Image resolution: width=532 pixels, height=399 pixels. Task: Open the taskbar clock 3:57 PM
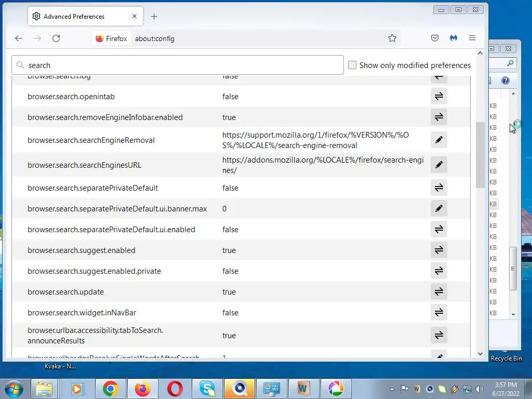pyautogui.click(x=506, y=389)
